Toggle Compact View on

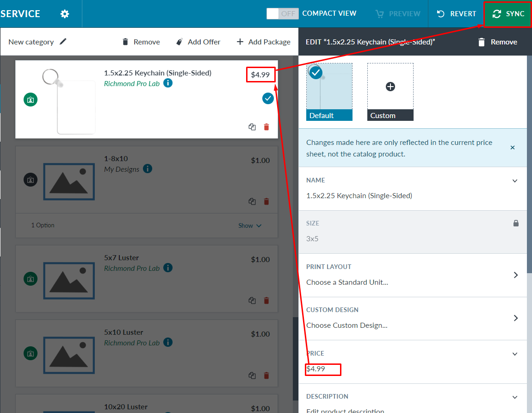[x=282, y=13]
